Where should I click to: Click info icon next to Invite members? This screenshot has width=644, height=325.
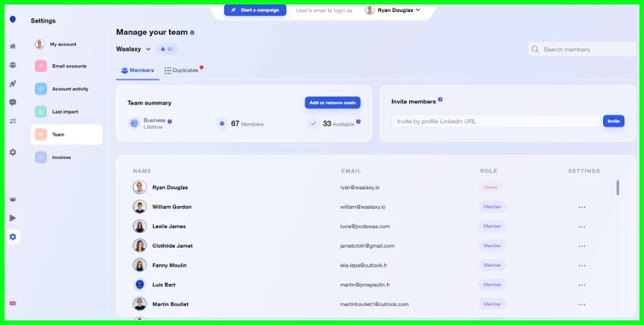point(440,100)
